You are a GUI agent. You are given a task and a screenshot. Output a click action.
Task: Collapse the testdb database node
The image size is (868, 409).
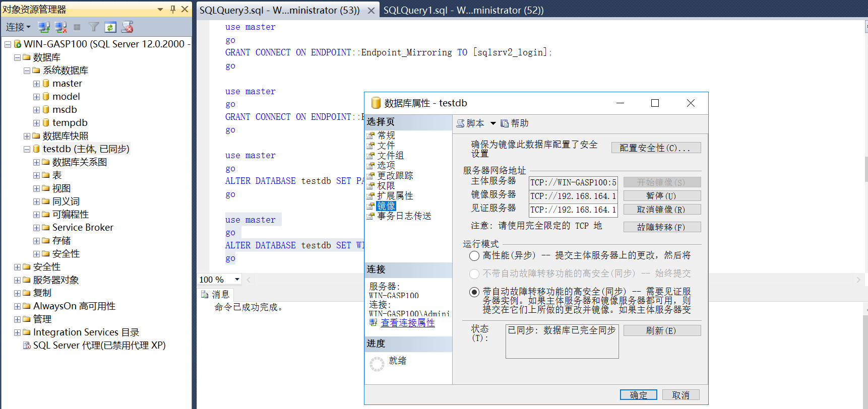pos(27,149)
